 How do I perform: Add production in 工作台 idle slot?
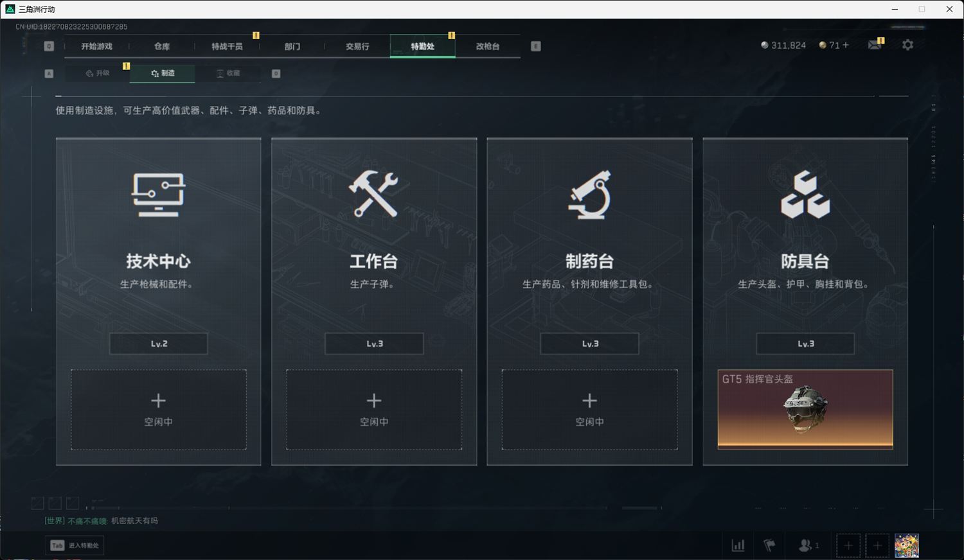coord(374,410)
